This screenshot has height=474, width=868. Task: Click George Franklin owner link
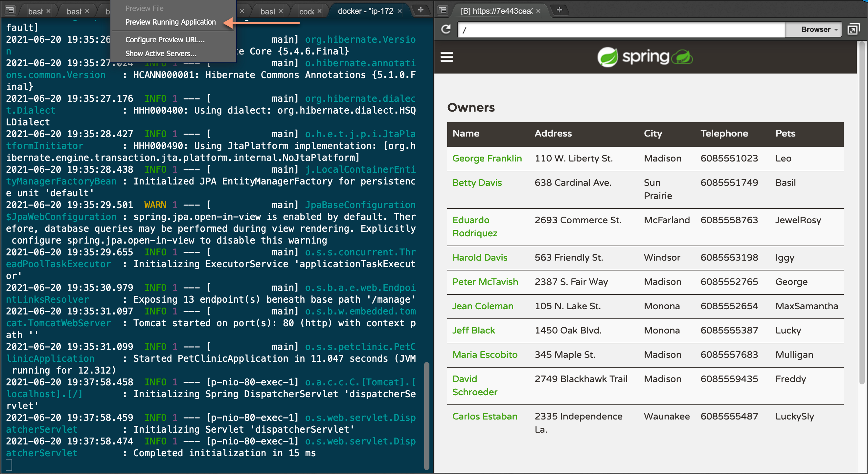(x=488, y=158)
